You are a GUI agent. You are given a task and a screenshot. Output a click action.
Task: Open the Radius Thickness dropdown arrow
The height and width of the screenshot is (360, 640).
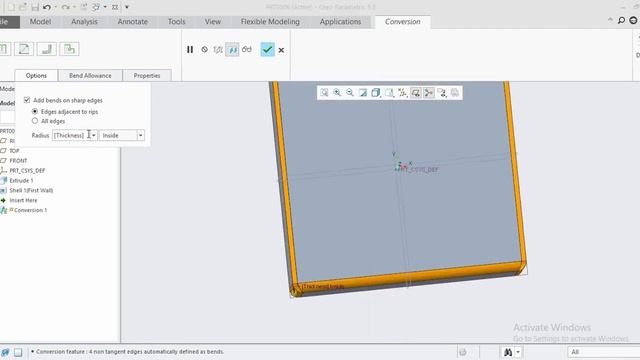pyautogui.click(x=94, y=135)
